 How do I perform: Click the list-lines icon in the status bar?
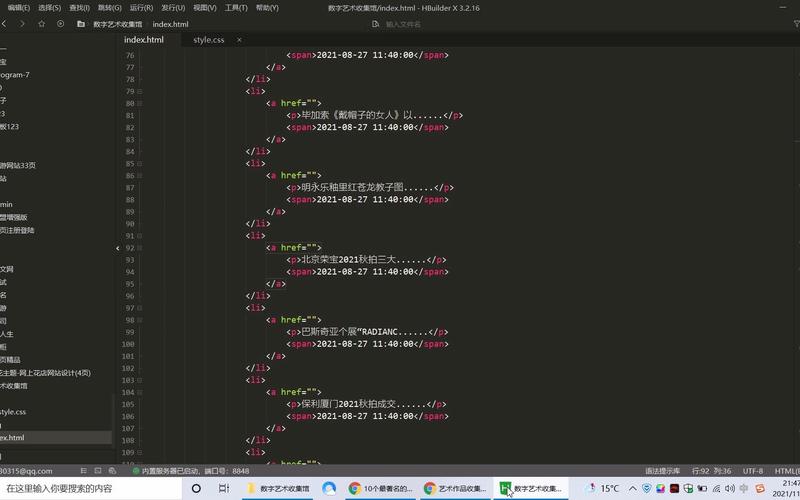coord(84,471)
